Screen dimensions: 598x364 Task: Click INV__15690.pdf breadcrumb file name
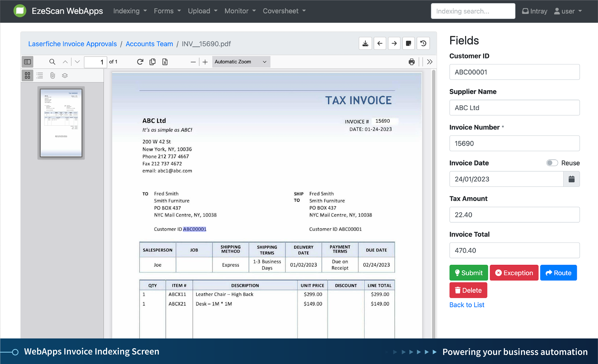point(206,44)
